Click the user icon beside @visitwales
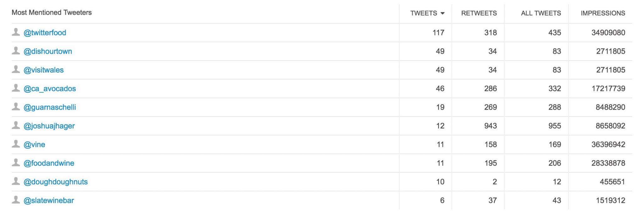The width and height of the screenshot is (644, 217). pos(16,69)
